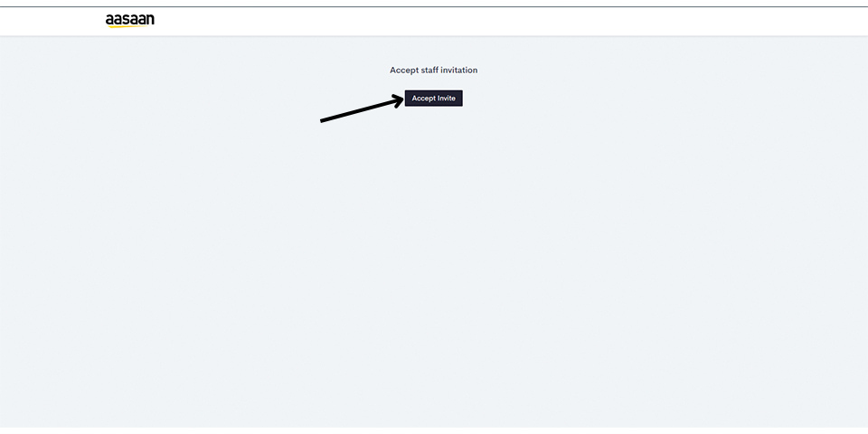Image resolution: width=868 pixels, height=434 pixels.
Task: Click the Accept Invite button
Action: tap(433, 99)
